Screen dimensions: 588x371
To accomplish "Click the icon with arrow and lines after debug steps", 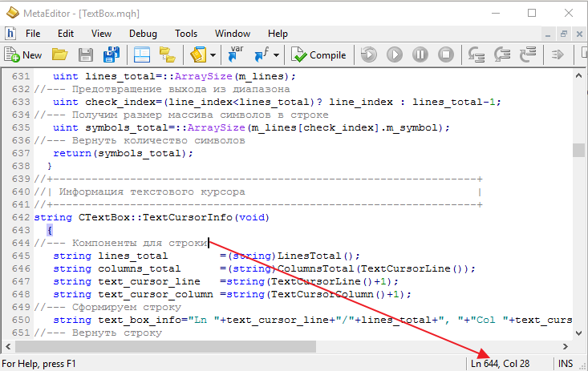I will click(x=558, y=55).
